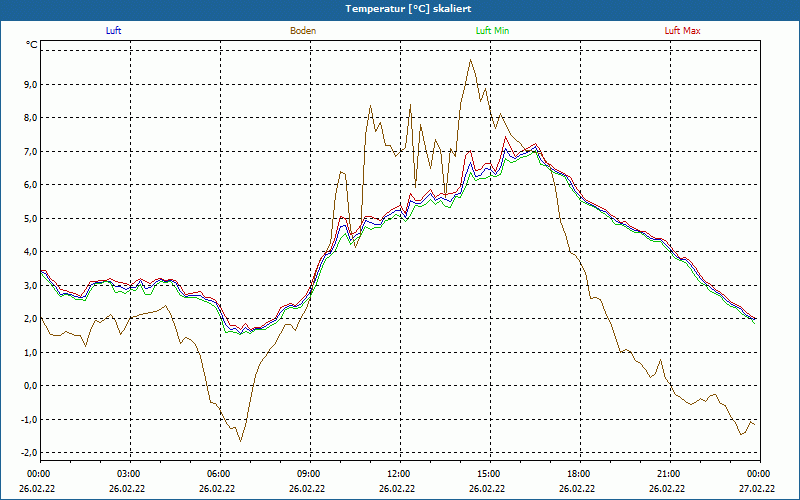This screenshot has width=800, height=500.
Task: Click the 5,0 y-axis value
Action: [31, 218]
